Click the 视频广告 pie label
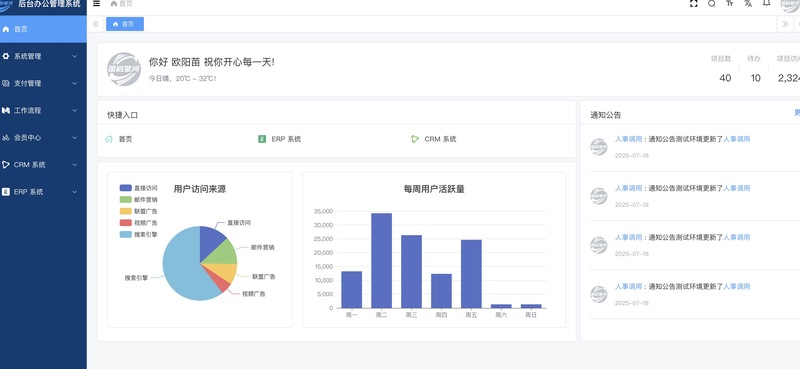The image size is (800, 369). (254, 294)
